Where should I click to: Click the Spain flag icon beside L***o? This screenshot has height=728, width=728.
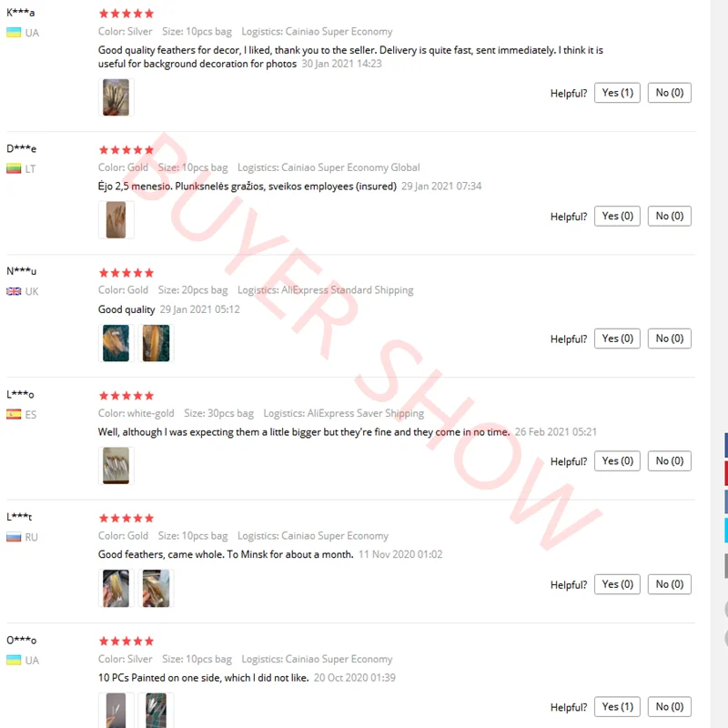click(14, 414)
